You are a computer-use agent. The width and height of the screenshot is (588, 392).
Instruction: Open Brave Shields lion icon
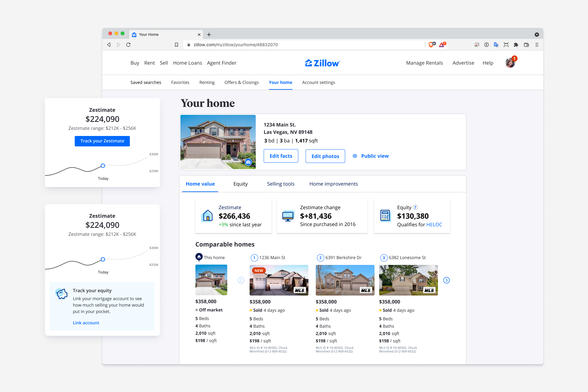(432, 44)
